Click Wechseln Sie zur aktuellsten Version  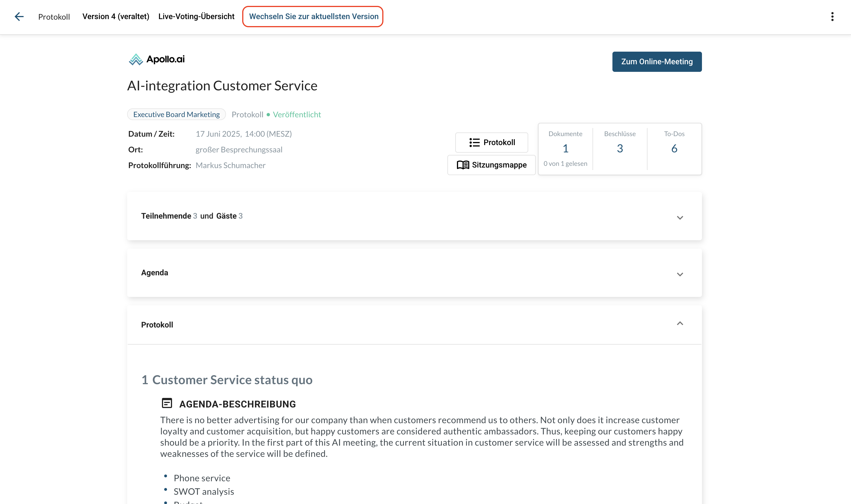314,17
